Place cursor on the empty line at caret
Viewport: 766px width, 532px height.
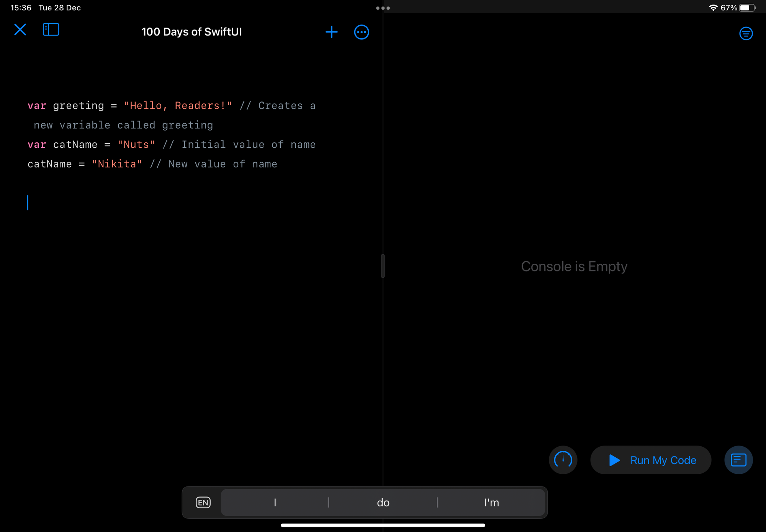point(28,203)
